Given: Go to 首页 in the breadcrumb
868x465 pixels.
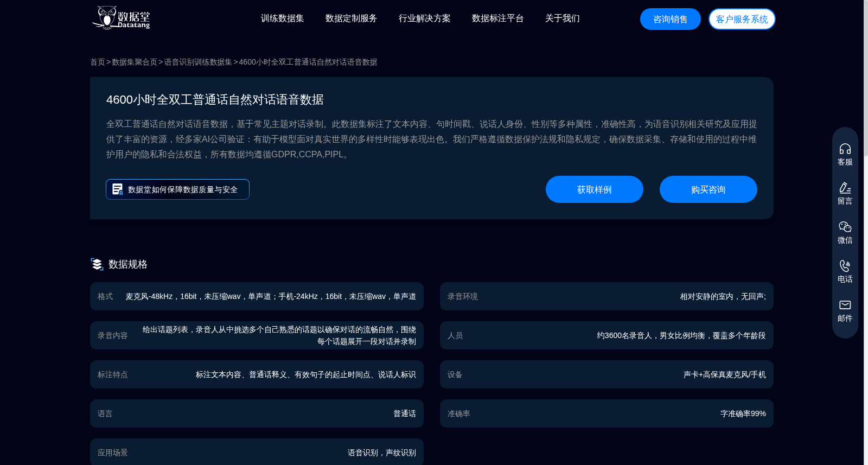Looking at the screenshot, I should click(x=98, y=62).
